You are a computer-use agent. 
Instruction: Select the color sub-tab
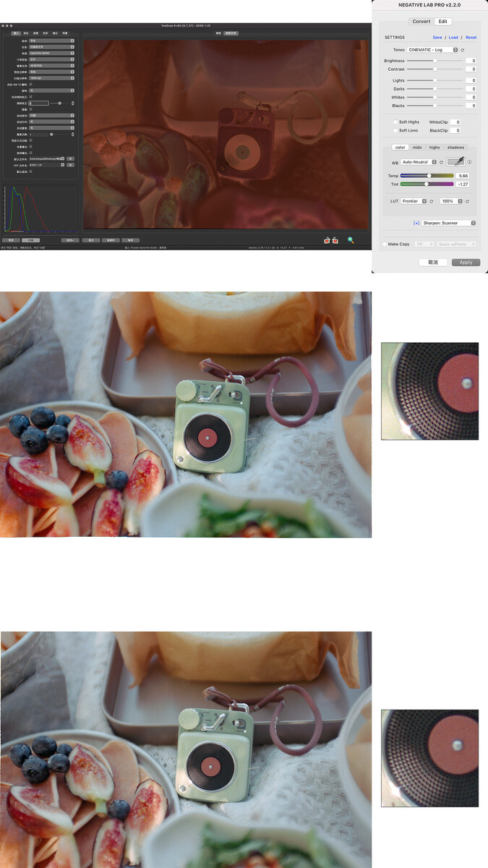pyautogui.click(x=400, y=147)
